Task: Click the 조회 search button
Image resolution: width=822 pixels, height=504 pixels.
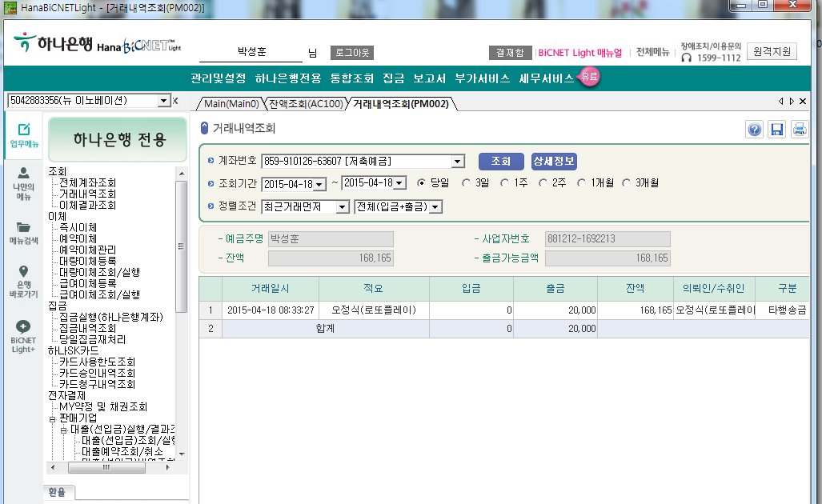Action: point(500,161)
